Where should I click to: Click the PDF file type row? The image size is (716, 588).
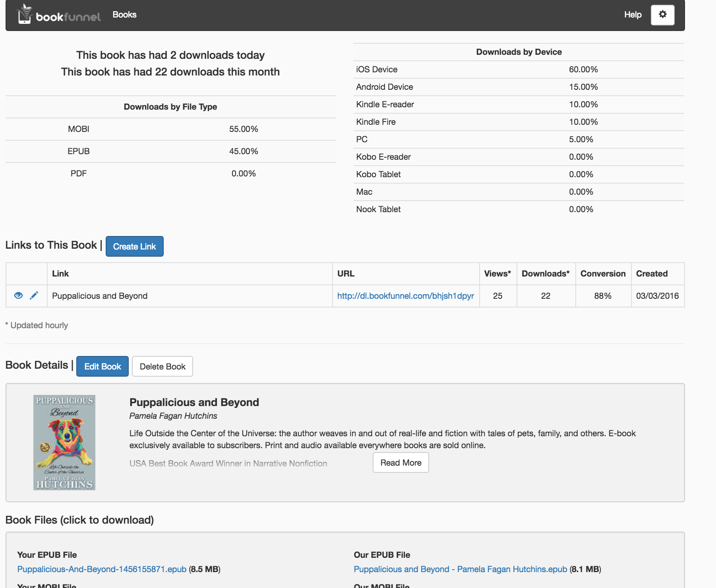click(171, 174)
